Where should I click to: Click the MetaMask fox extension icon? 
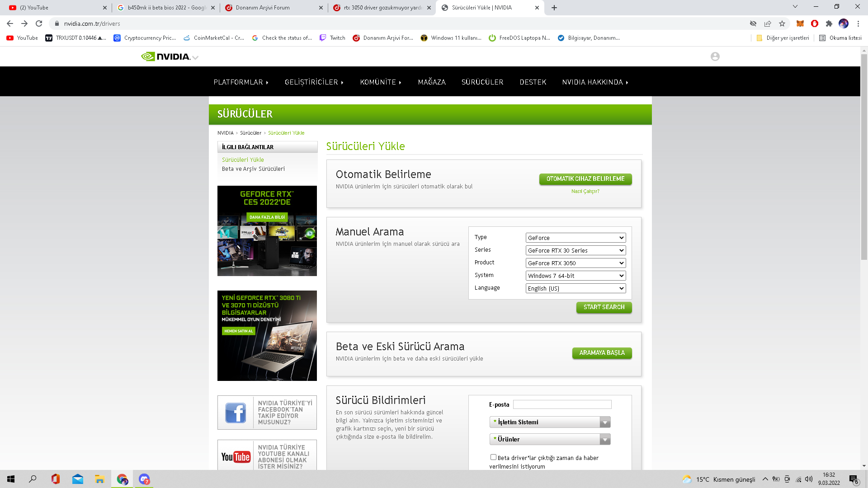800,23
